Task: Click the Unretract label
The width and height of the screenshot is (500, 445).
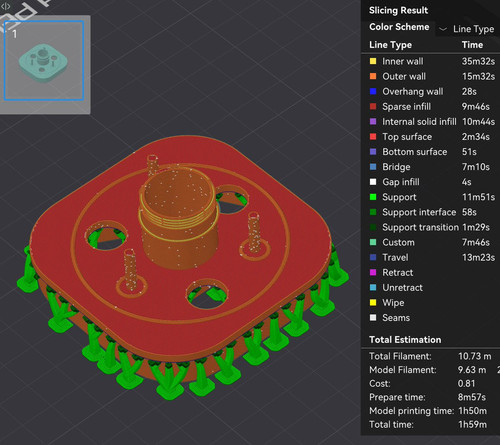Action: pos(402,287)
